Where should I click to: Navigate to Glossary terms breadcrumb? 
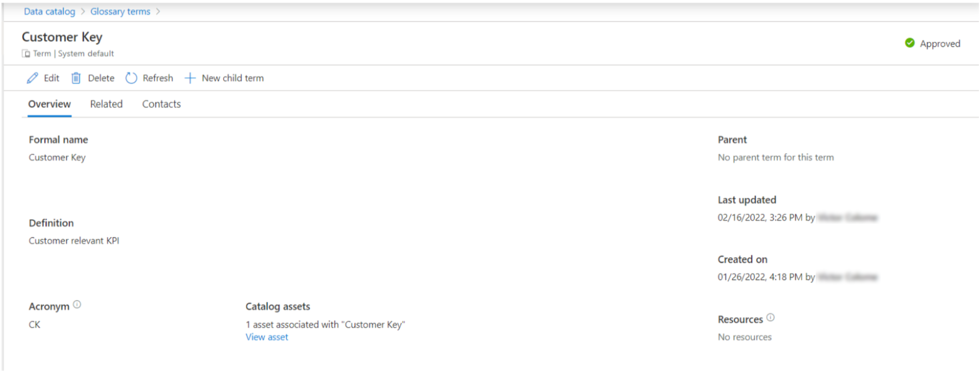[120, 11]
